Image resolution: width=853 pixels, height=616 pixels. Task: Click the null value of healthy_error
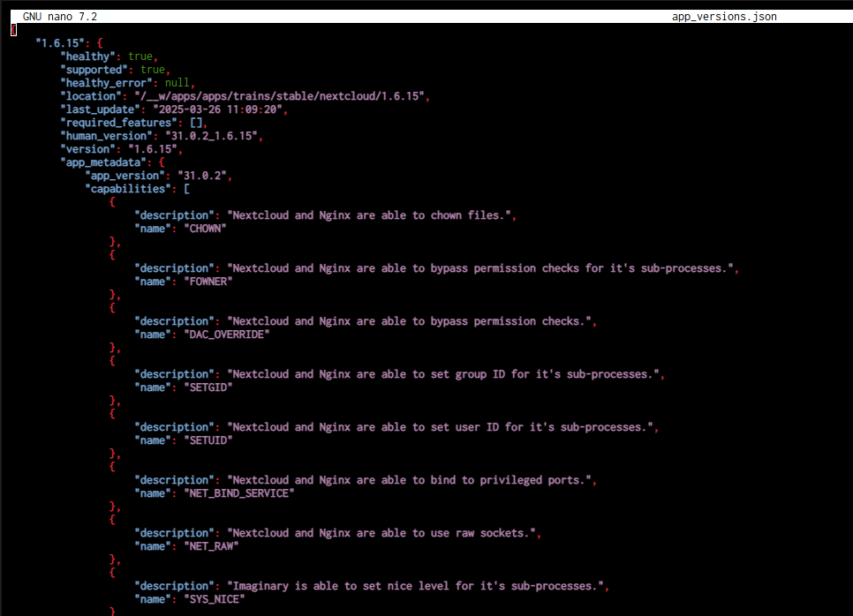click(x=177, y=83)
